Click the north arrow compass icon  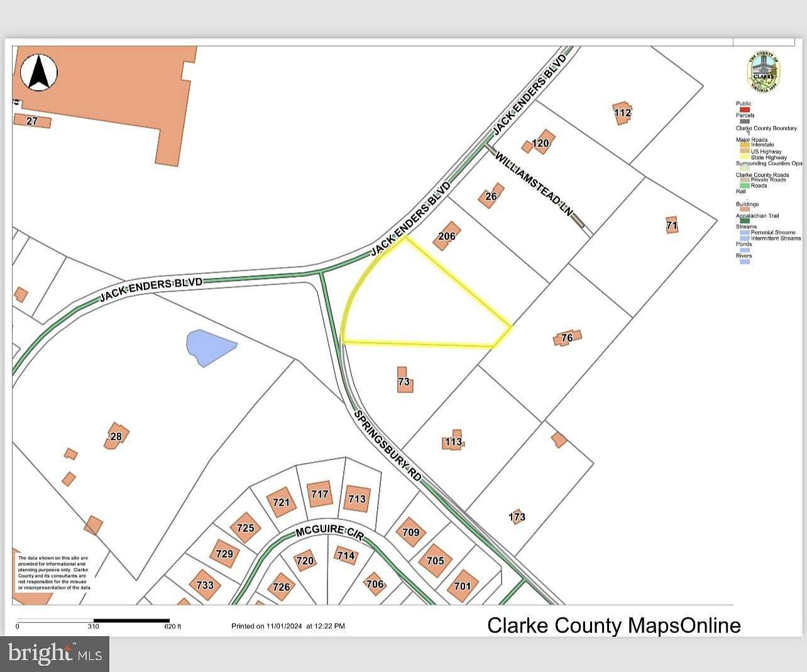(39, 72)
